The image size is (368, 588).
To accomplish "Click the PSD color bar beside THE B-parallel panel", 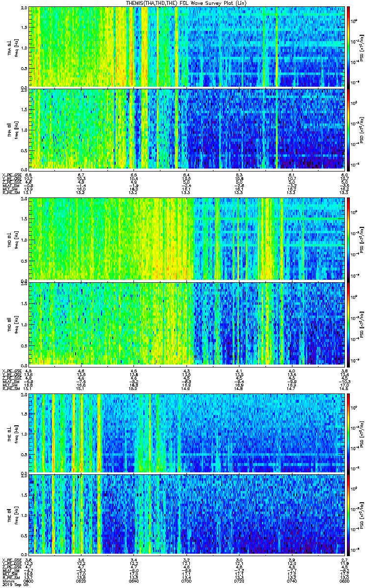I will 349,514.
